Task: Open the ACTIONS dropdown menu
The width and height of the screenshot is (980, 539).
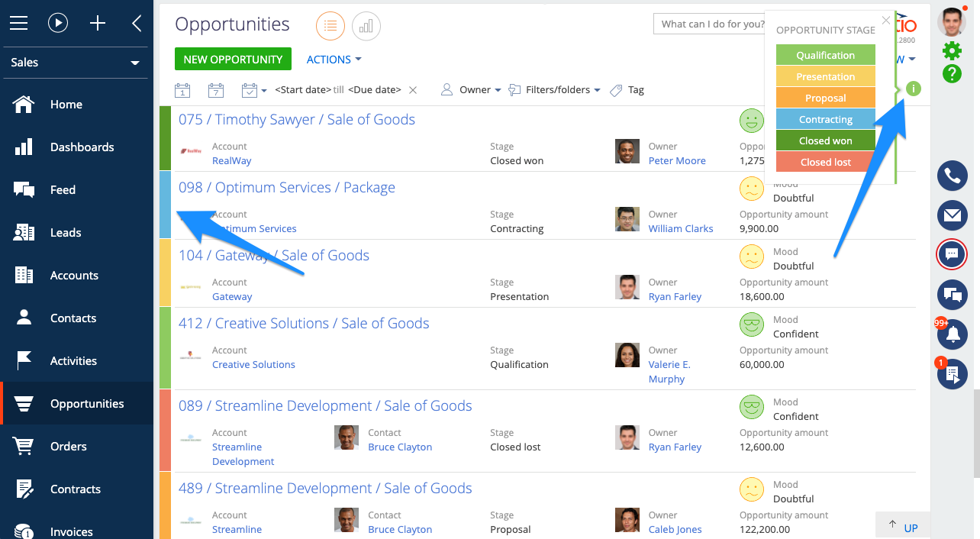Action: pos(334,60)
